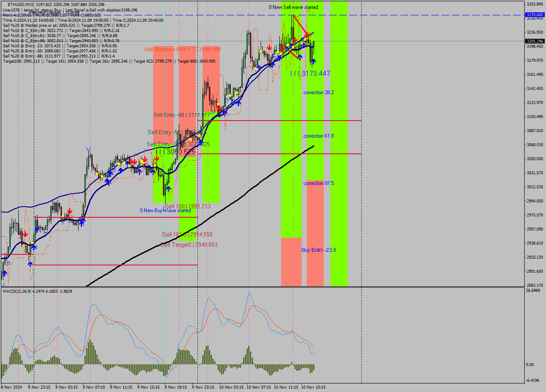Image resolution: width=546 pixels, height=392 pixels.
Task: Click the 'Sell Entry -88 | 3111.977' chart label
Action: coord(182,115)
